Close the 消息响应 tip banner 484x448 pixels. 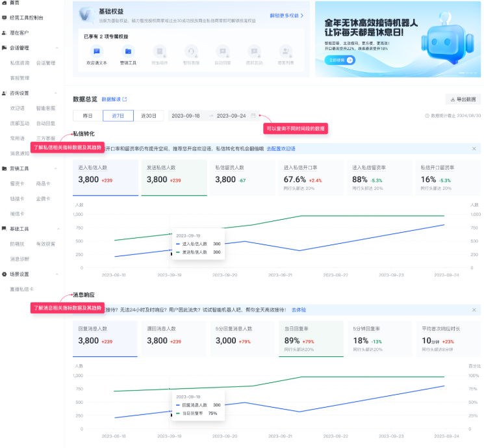click(x=474, y=310)
